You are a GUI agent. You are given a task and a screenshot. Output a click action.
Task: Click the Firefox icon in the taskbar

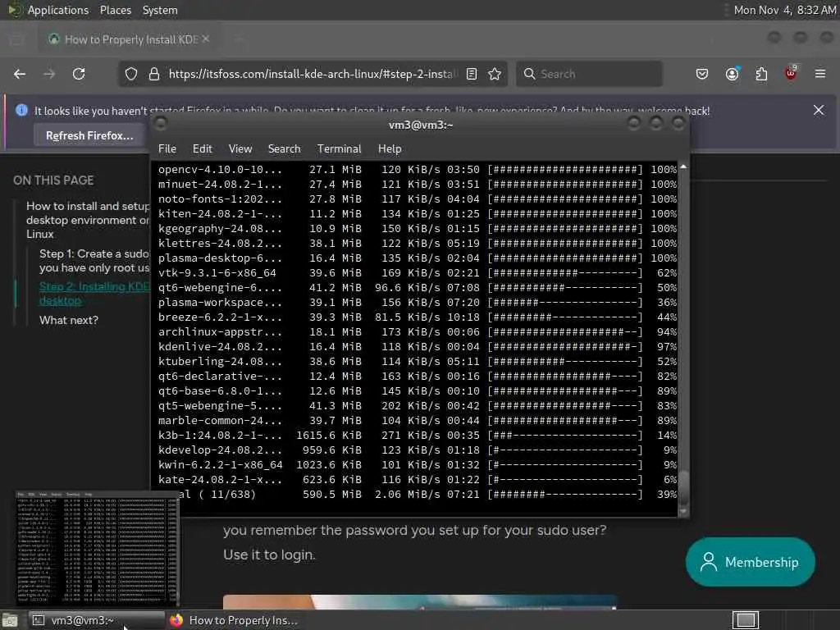pyautogui.click(x=176, y=620)
